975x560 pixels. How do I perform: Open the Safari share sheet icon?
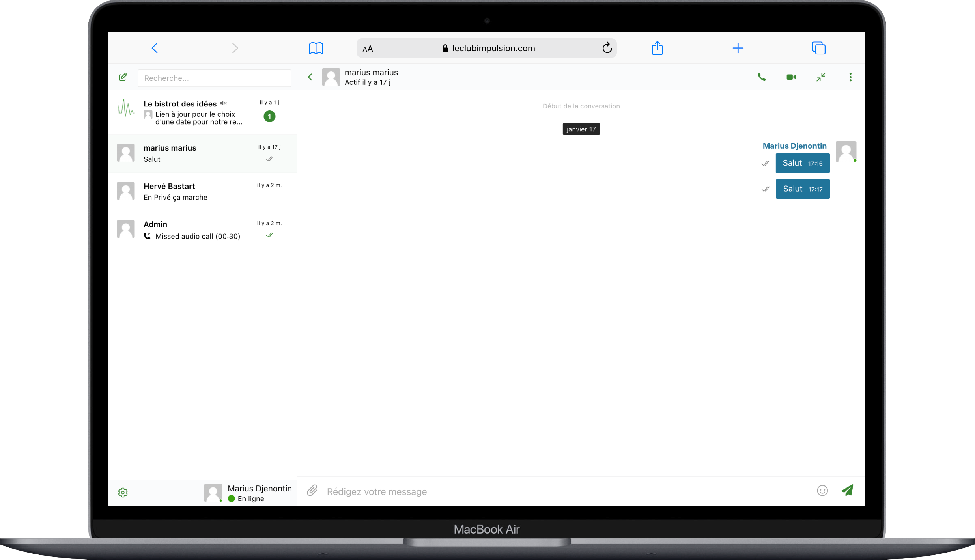point(657,48)
